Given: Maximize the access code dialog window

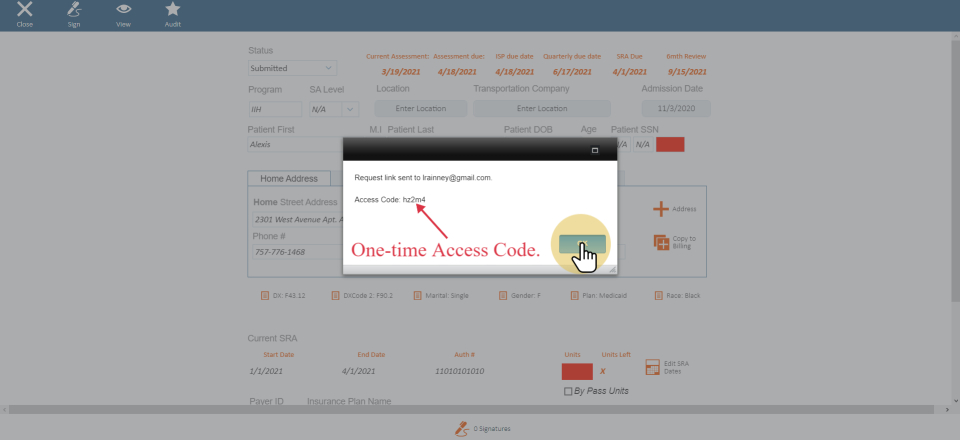Looking at the screenshot, I should [x=595, y=150].
